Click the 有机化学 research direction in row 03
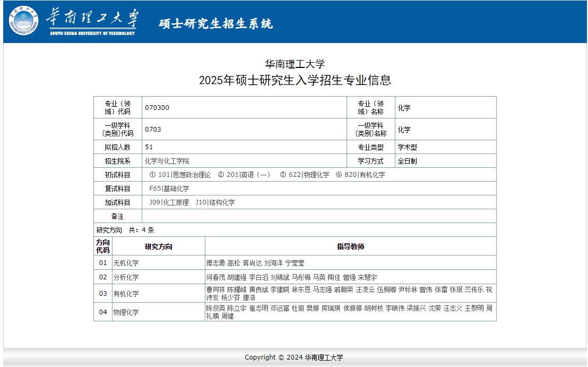 coord(126,294)
